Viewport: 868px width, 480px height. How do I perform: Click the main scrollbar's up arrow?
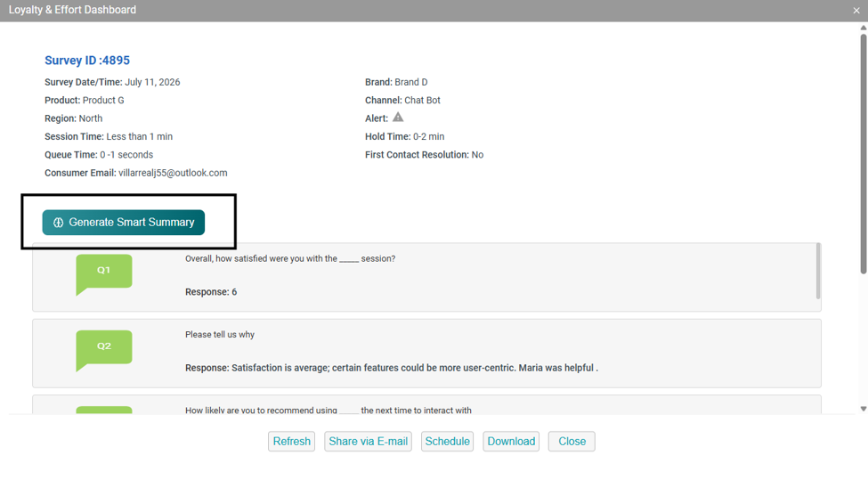[x=863, y=28]
